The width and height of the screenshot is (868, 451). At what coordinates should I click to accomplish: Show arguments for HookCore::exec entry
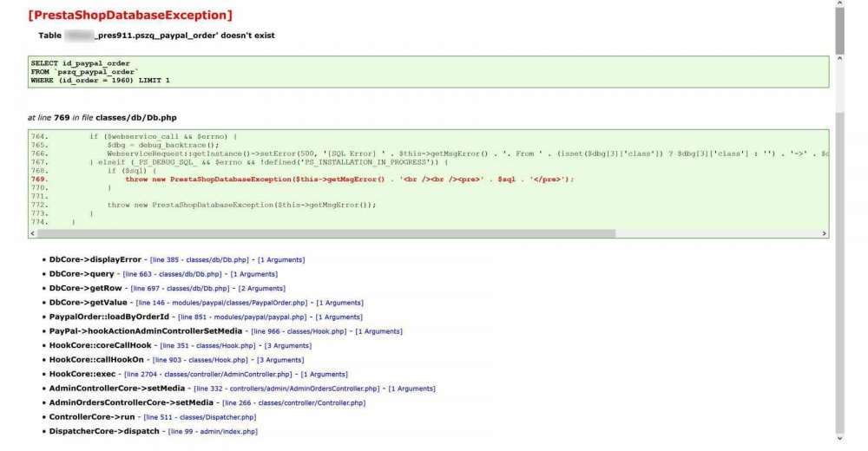click(324, 375)
